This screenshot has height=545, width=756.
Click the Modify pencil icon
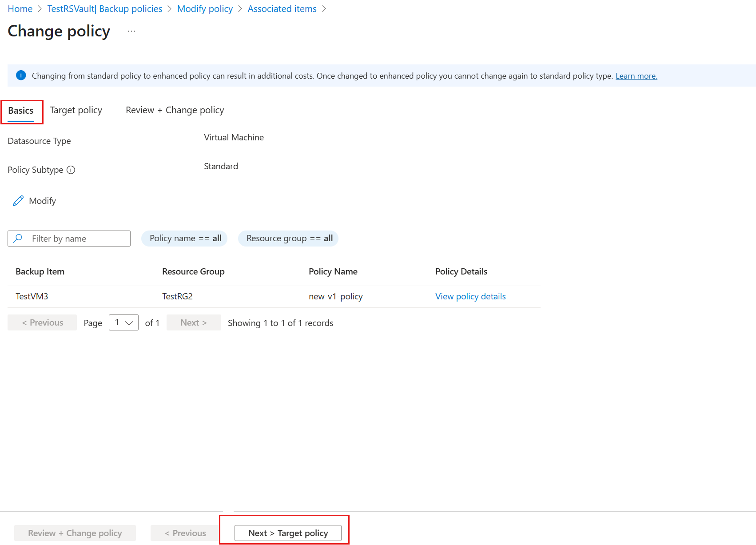pos(18,201)
